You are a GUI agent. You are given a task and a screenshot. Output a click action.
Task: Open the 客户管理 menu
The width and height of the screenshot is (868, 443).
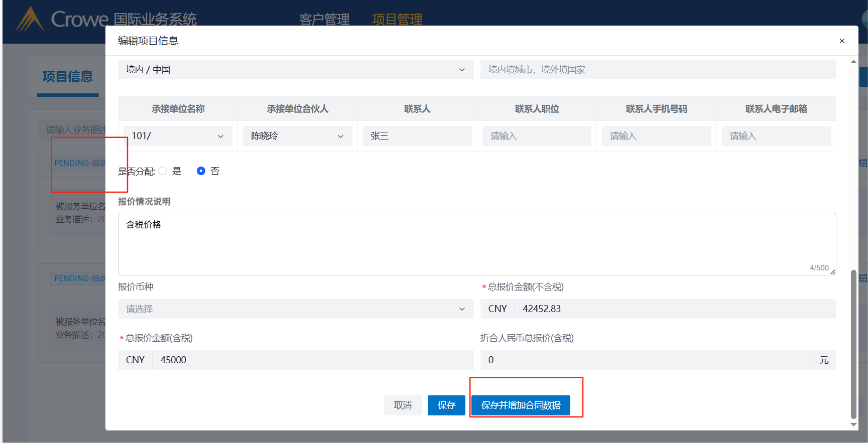[x=324, y=20]
